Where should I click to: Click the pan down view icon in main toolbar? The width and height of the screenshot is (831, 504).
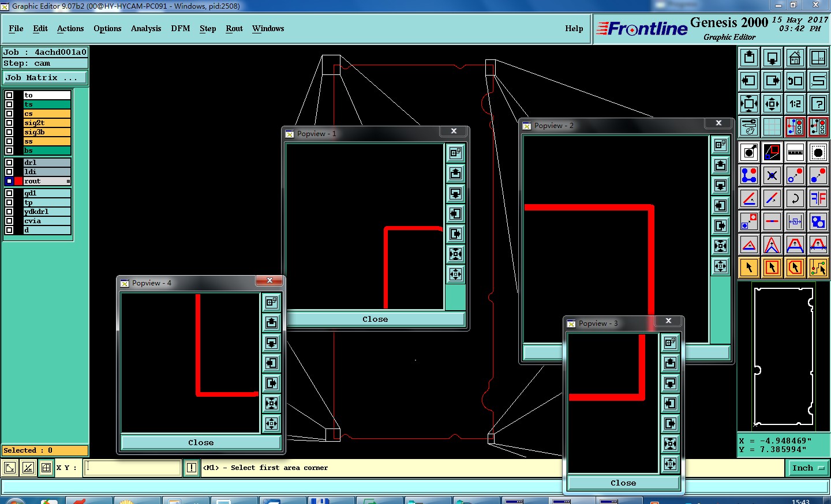click(772, 58)
